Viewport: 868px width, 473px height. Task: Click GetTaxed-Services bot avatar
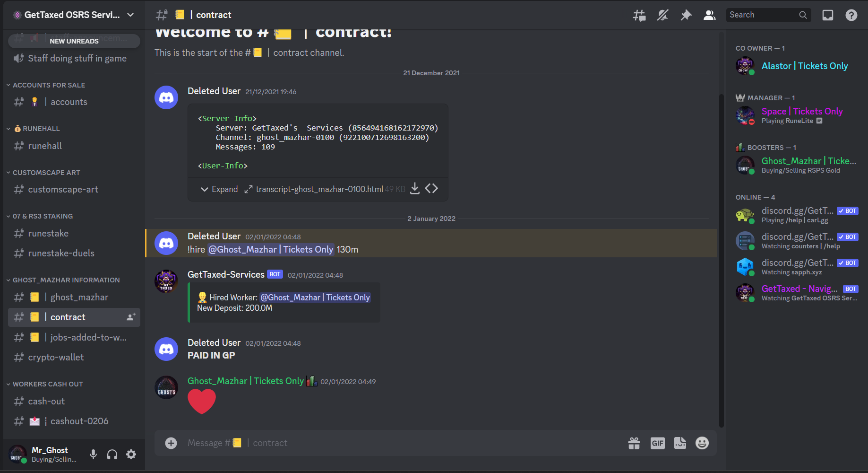166,281
